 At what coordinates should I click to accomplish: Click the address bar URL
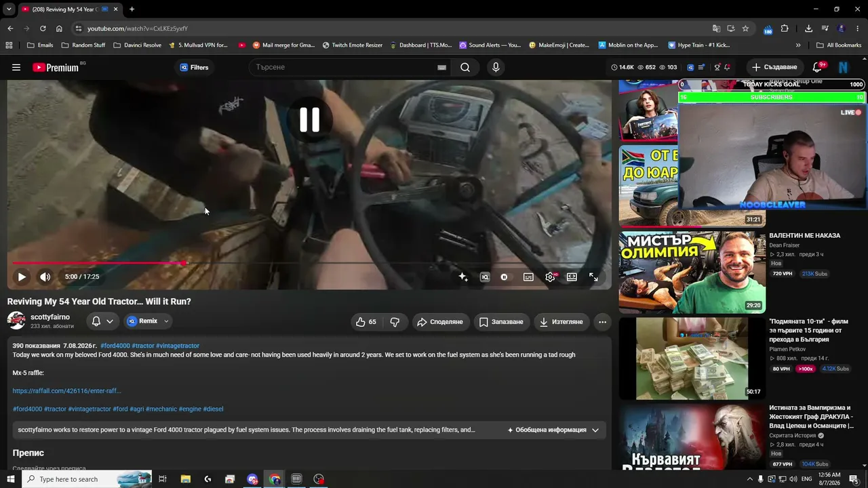(x=138, y=28)
